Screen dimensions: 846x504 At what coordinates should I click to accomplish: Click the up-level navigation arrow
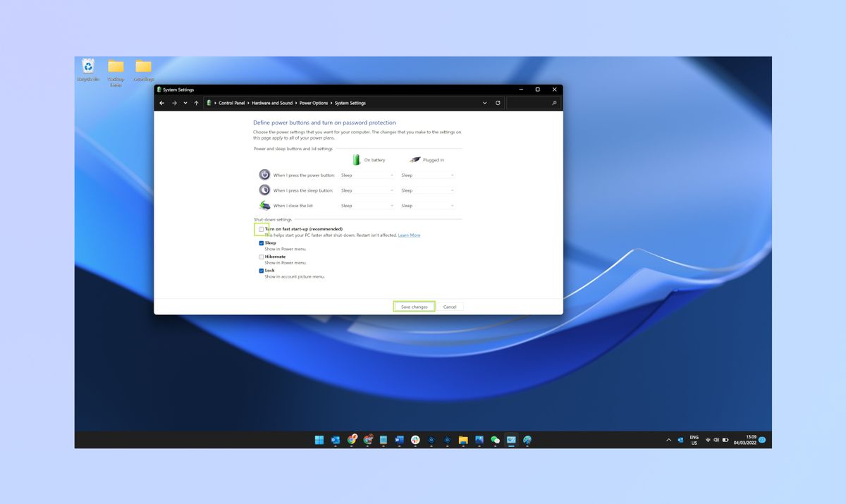click(x=196, y=103)
